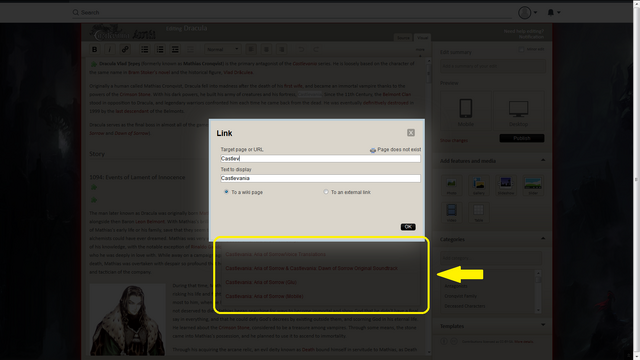Open the Normal paragraph format dropdown
This screenshot has height=360, width=640.
(222, 49)
